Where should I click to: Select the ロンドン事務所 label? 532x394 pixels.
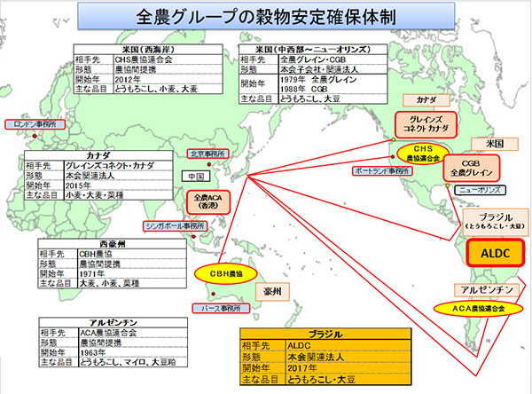click(35, 124)
